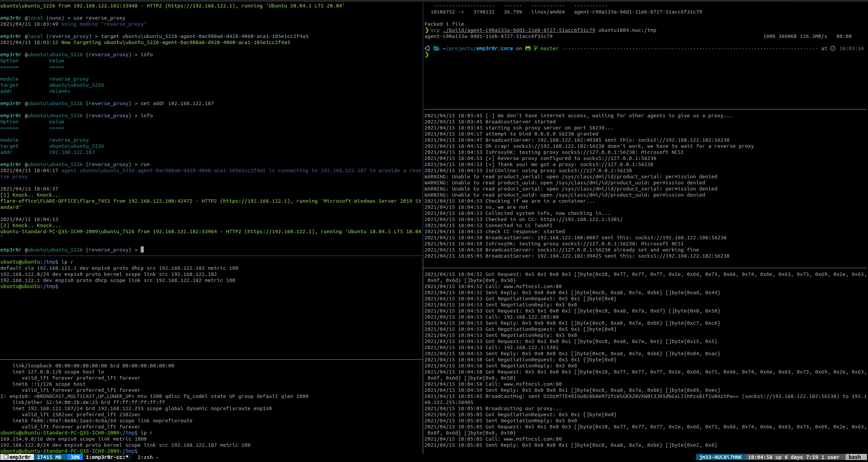The image size is (868, 462).
Task: Click the git branch icon before master
Action: coord(536,48)
